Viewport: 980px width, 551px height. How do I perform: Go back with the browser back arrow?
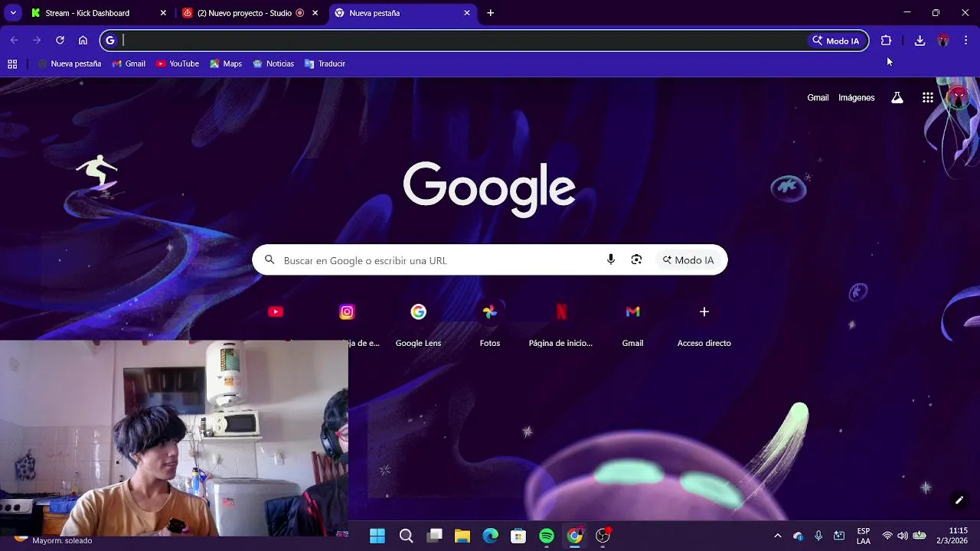tap(14, 41)
